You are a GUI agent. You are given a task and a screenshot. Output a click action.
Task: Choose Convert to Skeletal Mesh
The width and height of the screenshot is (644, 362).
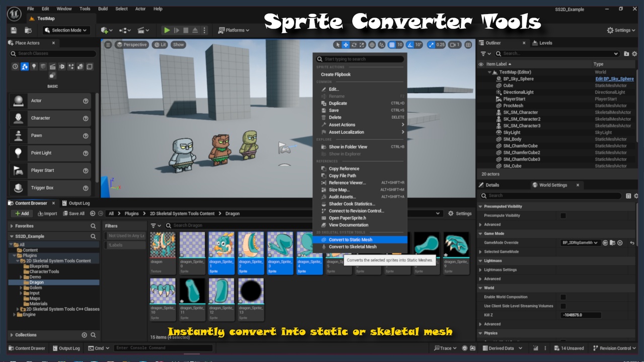point(352,247)
